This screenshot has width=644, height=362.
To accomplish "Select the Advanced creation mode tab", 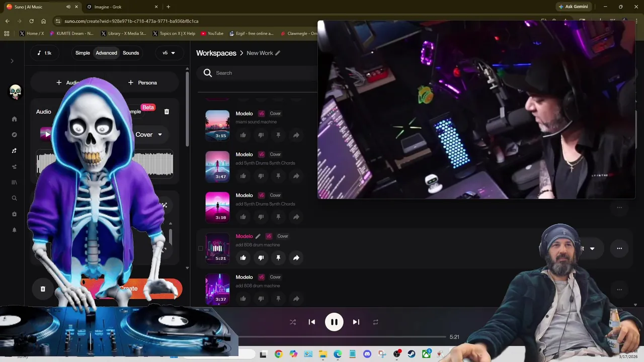I will click(x=106, y=53).
